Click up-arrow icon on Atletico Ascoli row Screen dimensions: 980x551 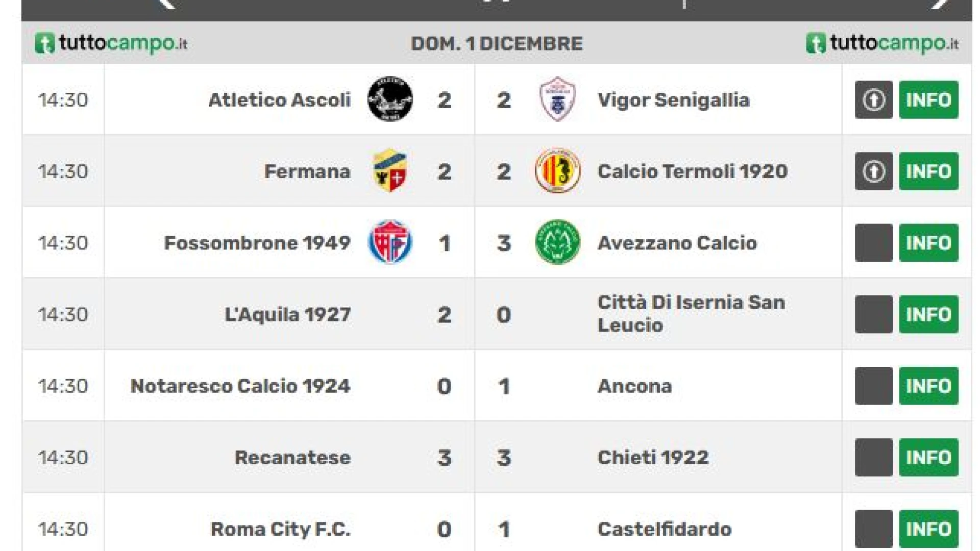click(874, 99)
